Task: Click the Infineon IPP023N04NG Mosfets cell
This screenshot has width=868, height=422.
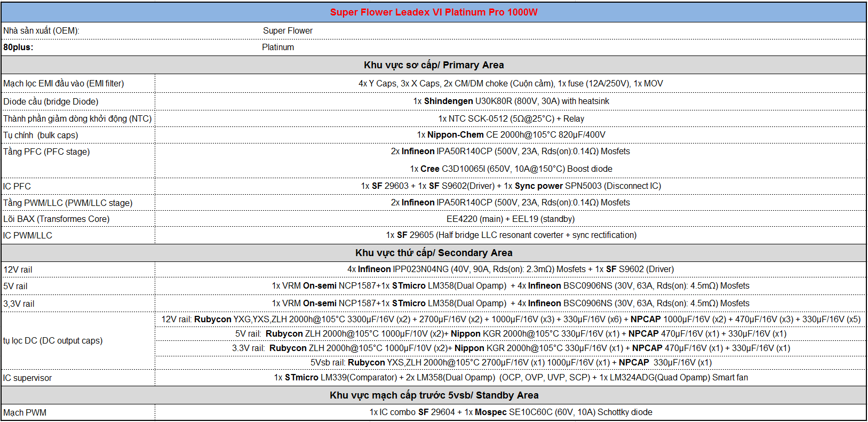Action: [x=511, y=269]
